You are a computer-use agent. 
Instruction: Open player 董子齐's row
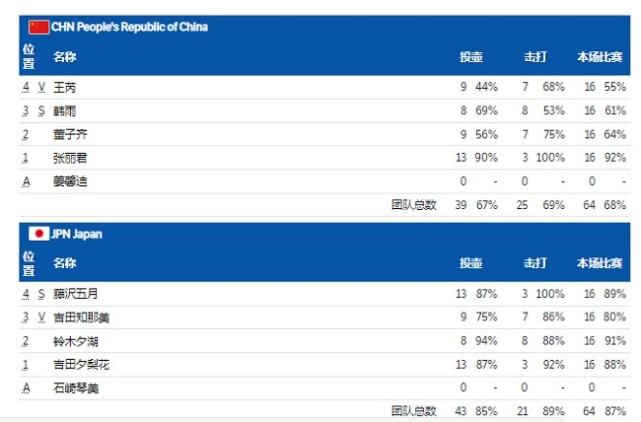[325, 135]
